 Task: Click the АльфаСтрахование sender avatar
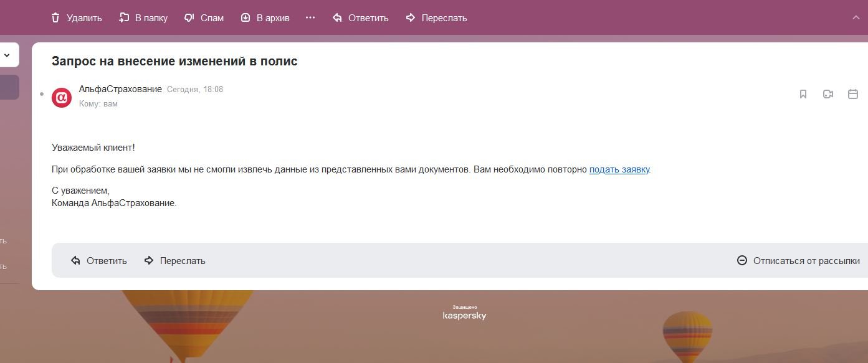pyautogui.click(x=62, y=97)
